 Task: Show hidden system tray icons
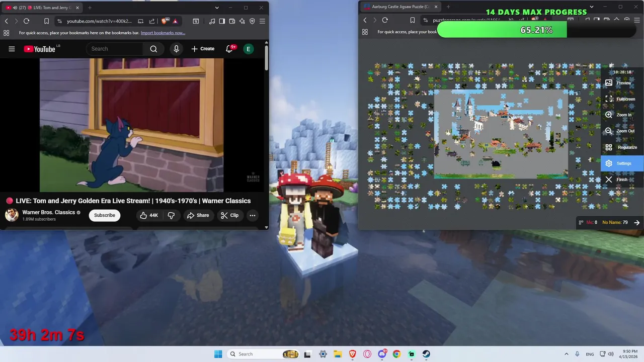(x=566, y=354)
